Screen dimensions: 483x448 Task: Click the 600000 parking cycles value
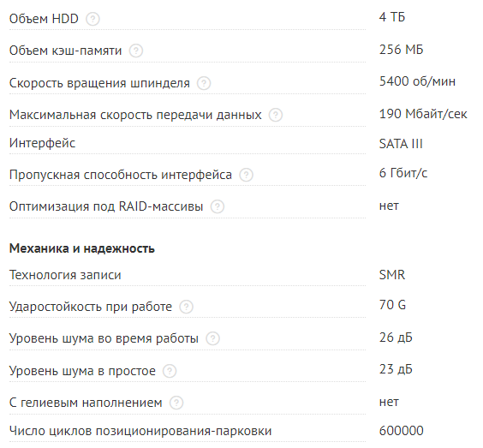(402, 431)
